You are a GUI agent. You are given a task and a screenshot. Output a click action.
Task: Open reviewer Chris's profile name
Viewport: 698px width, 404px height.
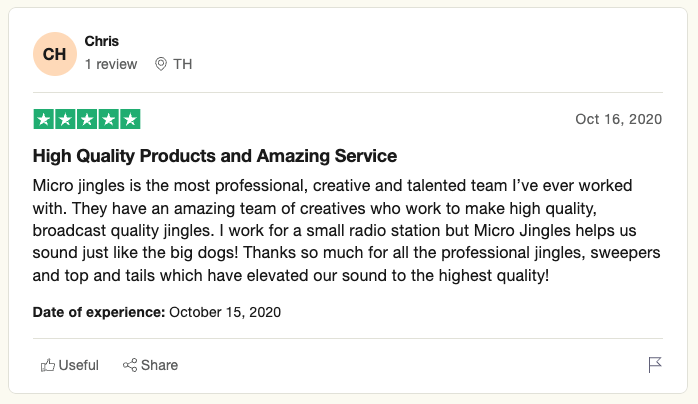(101, 41)
